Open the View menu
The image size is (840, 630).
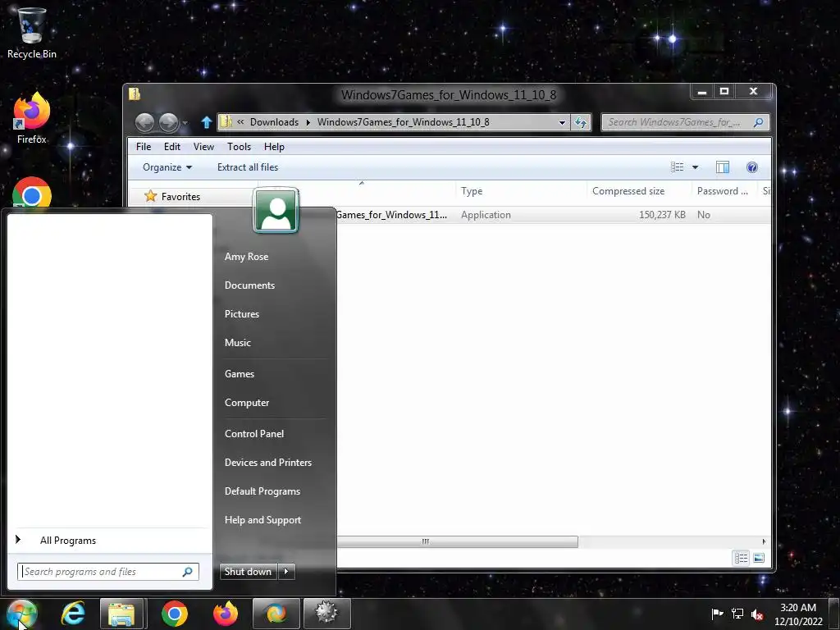(x=203, y=147)
